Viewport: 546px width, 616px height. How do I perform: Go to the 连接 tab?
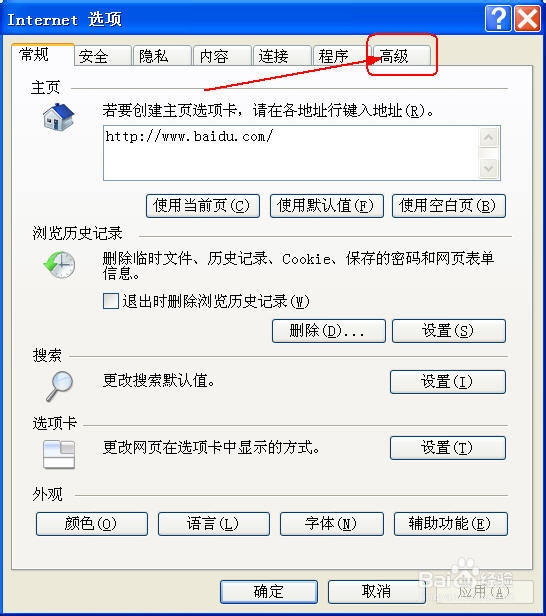pyautogui.click(x=282, y=56)
